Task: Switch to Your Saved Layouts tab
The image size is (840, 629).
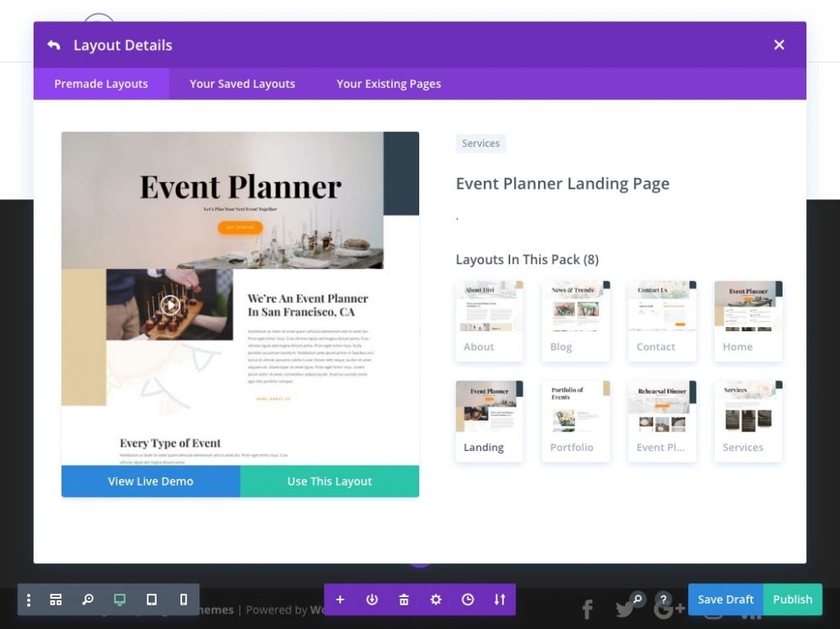Action: pos(242,84)
